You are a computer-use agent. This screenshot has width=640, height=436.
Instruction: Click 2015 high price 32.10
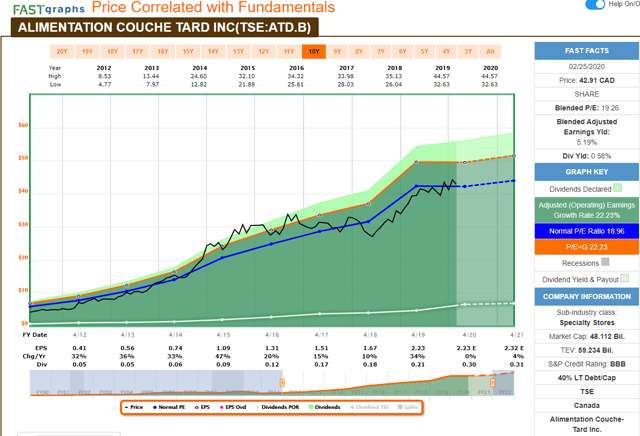click(247, 76)
